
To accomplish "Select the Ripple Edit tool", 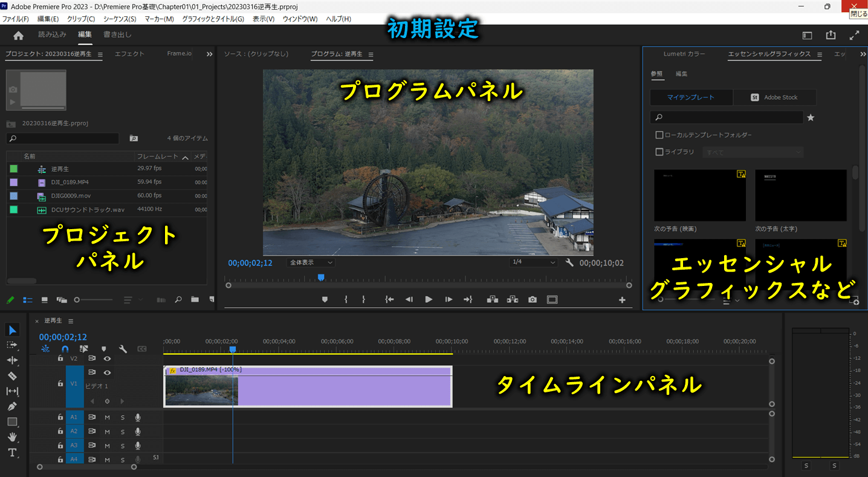I will [12, 360].
